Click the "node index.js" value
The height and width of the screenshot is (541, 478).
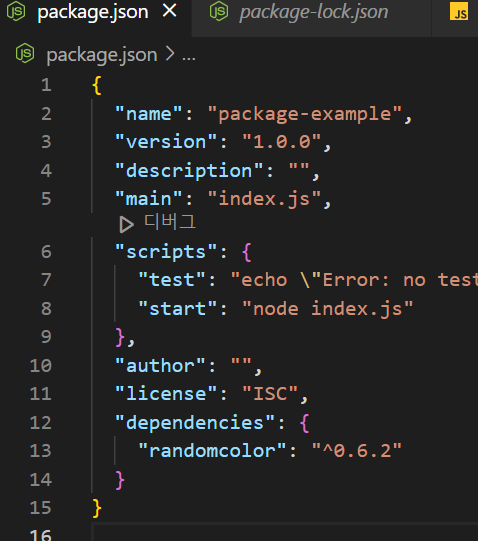(328, 309)
